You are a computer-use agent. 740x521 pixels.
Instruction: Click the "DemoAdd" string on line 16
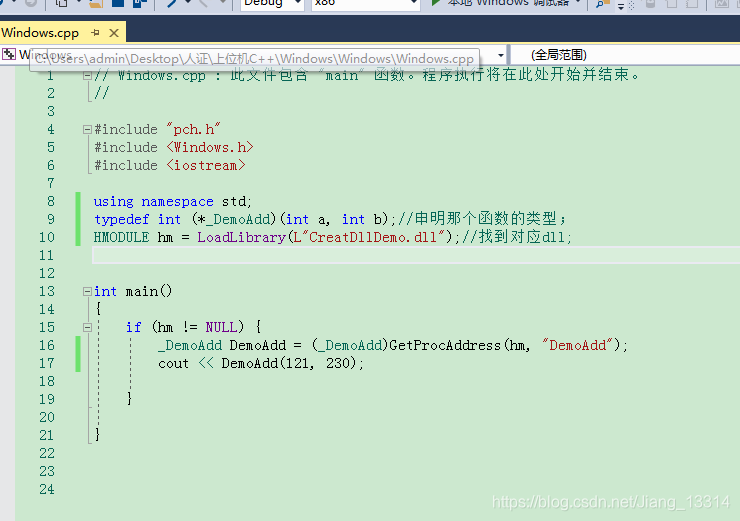[577, 345]
